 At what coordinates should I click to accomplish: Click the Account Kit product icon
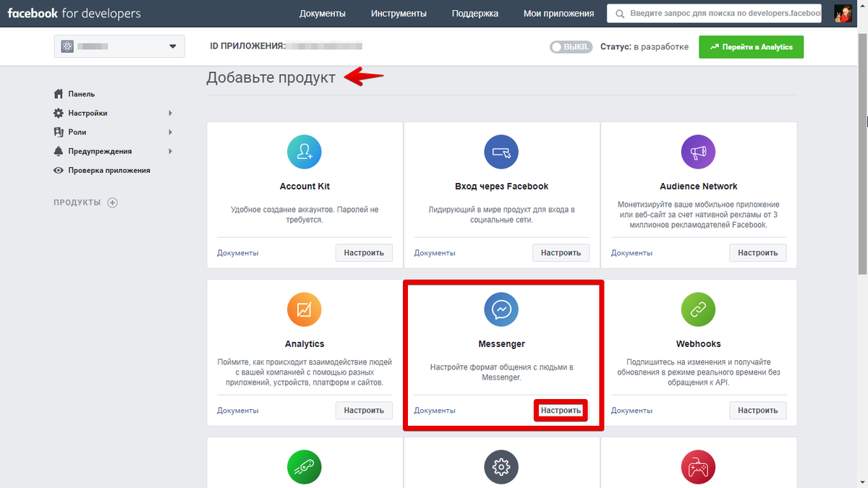click(305, 152)
